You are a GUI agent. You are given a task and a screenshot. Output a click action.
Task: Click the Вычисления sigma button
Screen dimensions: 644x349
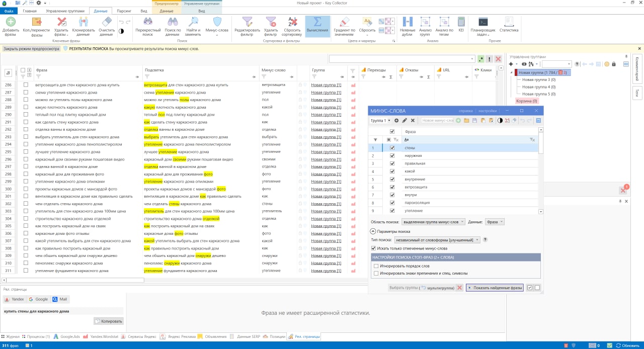317,23
